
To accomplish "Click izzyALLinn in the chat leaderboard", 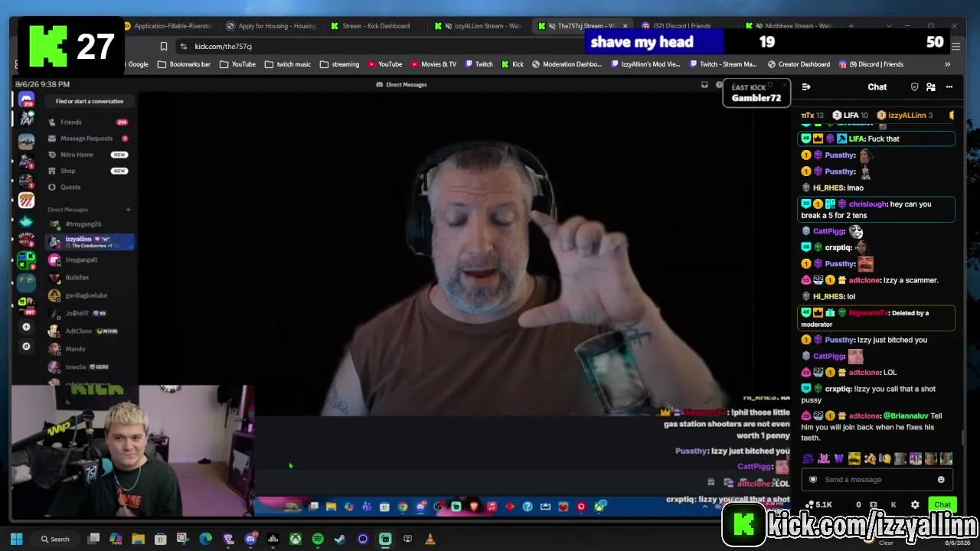I will click(906, 116).
